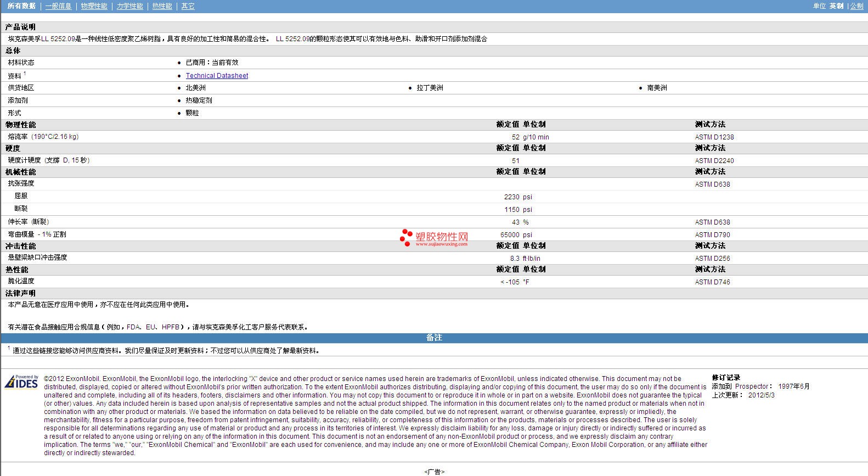
Task: Click the 1150 break strength value
Action: pyautogui.click(x=512, y=210)
